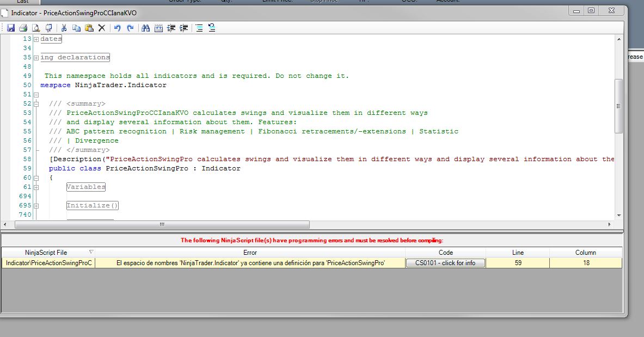Image resolution: width=644 pixels, height=337 pixels.
Task: Delete selection with the X icon
Action: coord(102,28)
